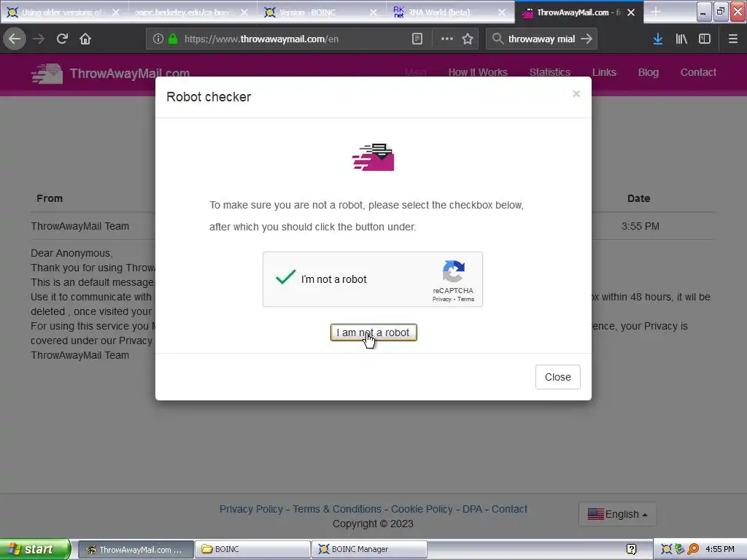Open the Links menu item

[604, 72]
